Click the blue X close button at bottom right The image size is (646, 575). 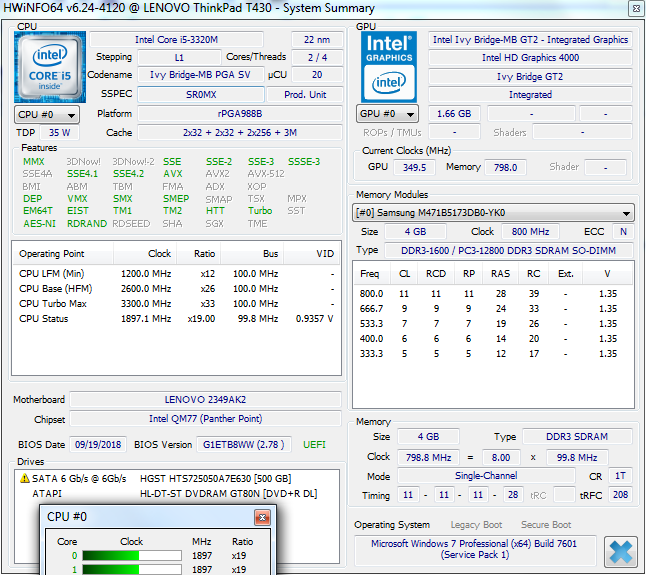point(621,552)
